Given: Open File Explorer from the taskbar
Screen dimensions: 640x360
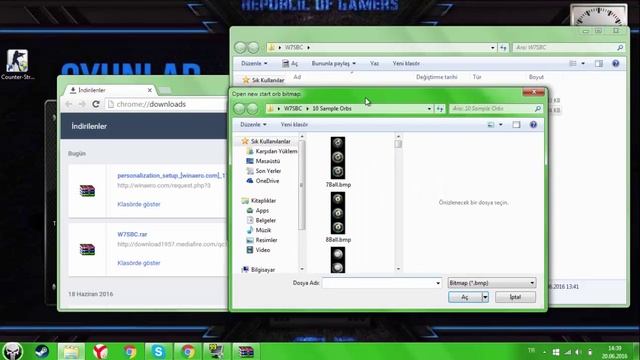Looking at the screenshot, I should coord(71,351).
